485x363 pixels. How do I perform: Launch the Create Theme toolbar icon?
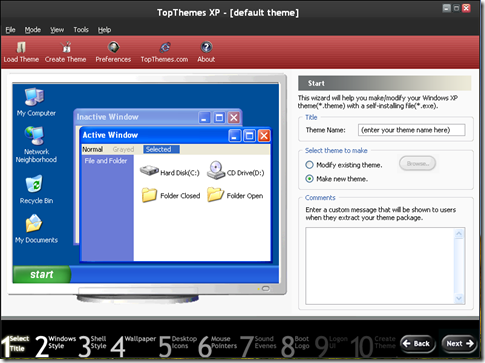[x=66, y=52]
